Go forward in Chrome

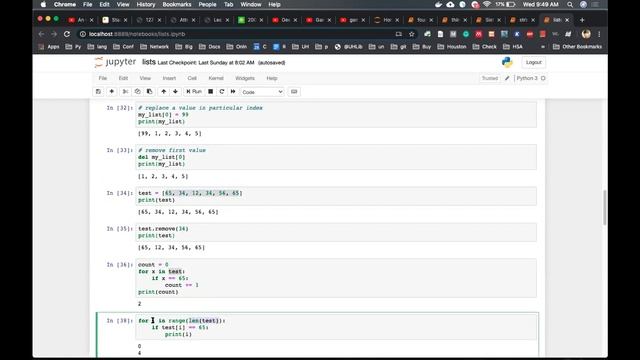(54, 34)
